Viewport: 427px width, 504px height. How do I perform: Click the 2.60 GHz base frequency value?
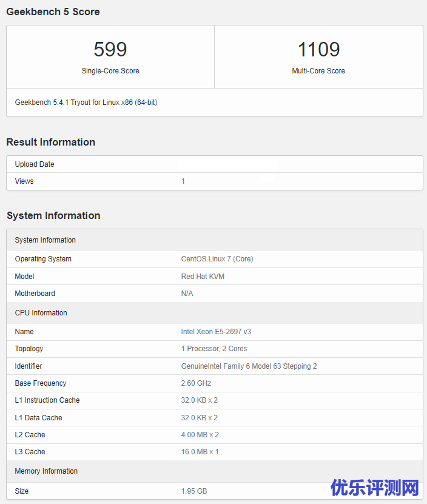click(x=196, y=383)
